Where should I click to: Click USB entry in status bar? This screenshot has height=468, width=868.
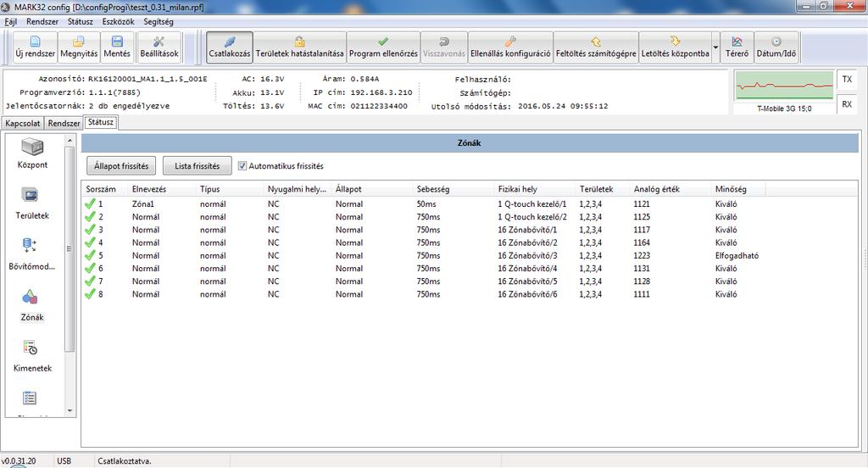coord(64,461)
